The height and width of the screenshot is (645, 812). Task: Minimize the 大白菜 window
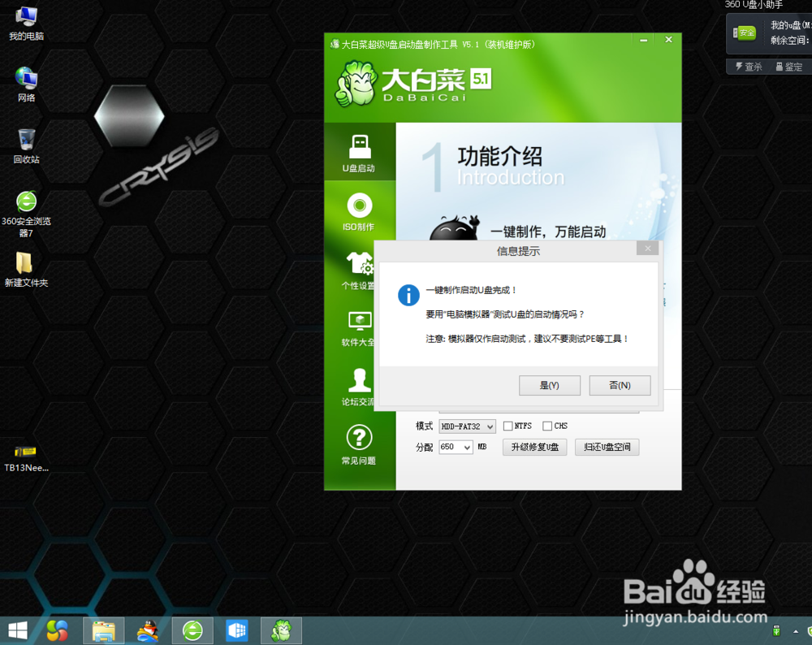pos(643,40)
